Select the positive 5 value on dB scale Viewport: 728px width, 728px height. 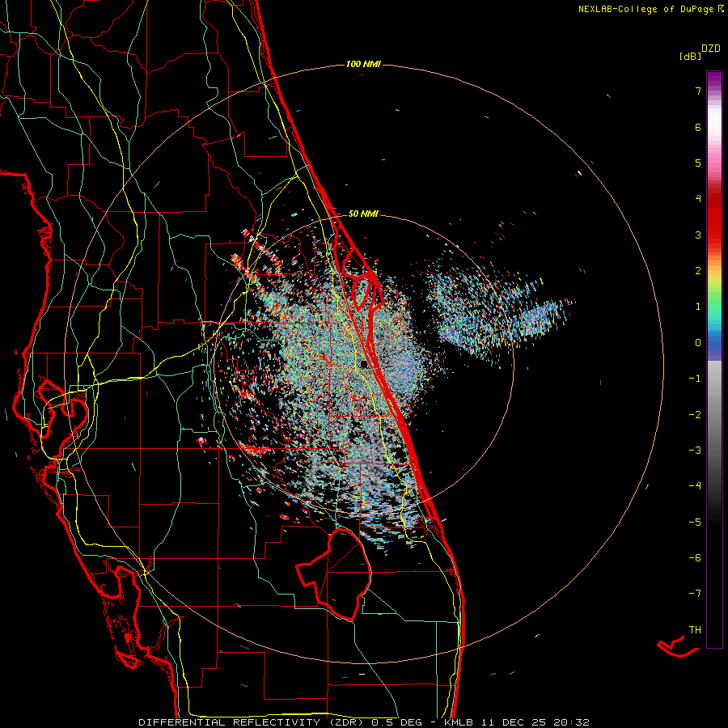point(698,163)
